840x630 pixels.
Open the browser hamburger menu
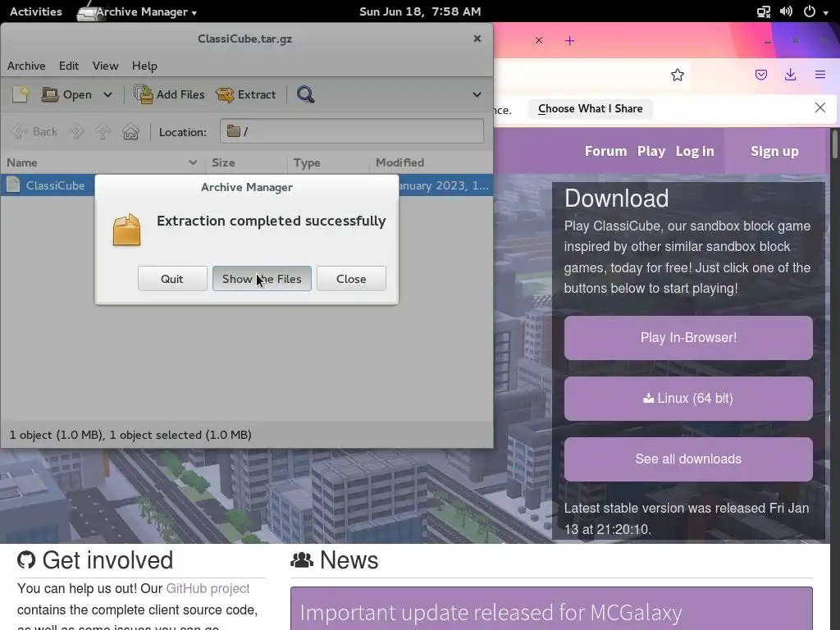click(x=819, y=75)
